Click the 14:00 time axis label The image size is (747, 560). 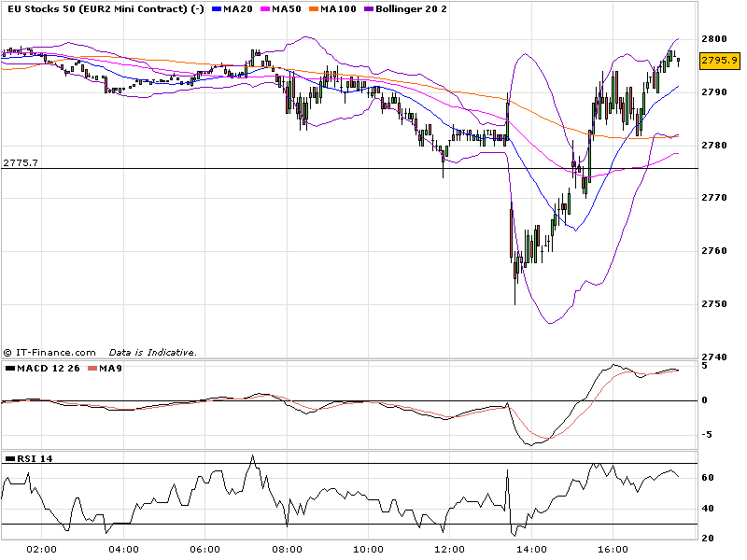pos(531,550)
